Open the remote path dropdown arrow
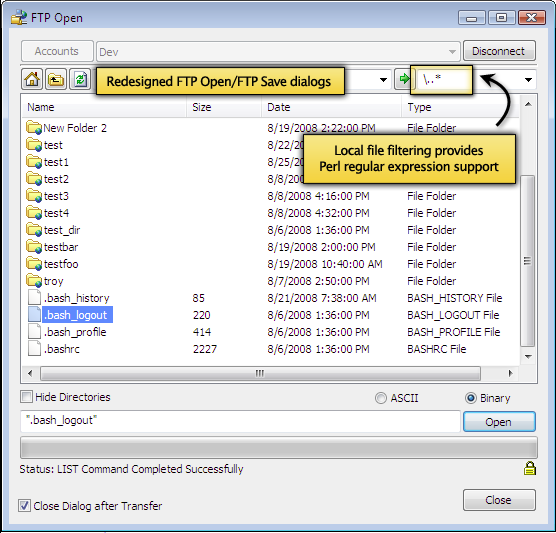Screen dimensions: 556x533 383,80
